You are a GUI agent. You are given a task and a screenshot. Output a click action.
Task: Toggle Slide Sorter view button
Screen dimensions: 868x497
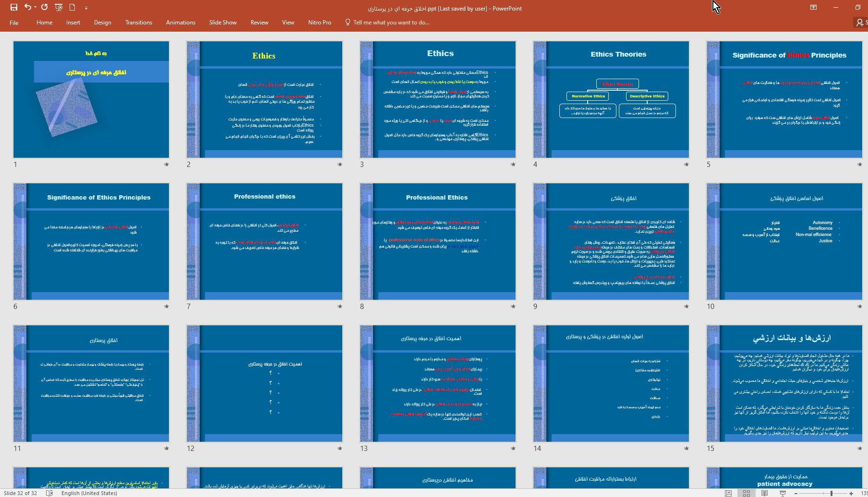tap(746, 493)
